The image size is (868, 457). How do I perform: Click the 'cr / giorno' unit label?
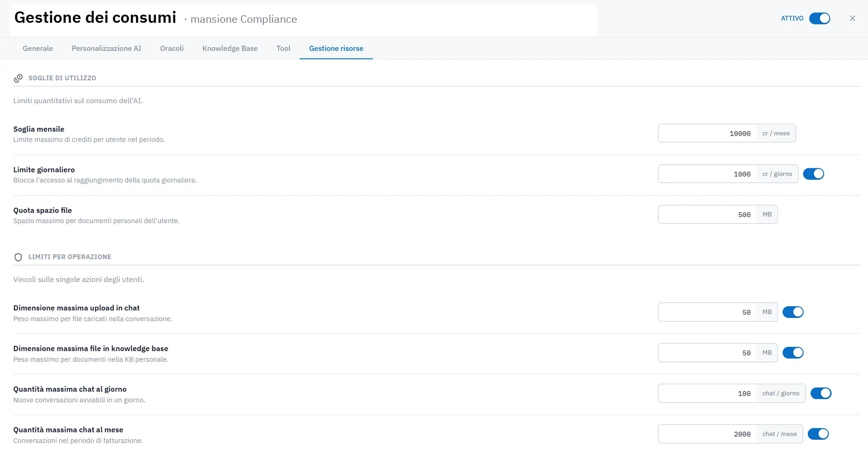[777, 174]
